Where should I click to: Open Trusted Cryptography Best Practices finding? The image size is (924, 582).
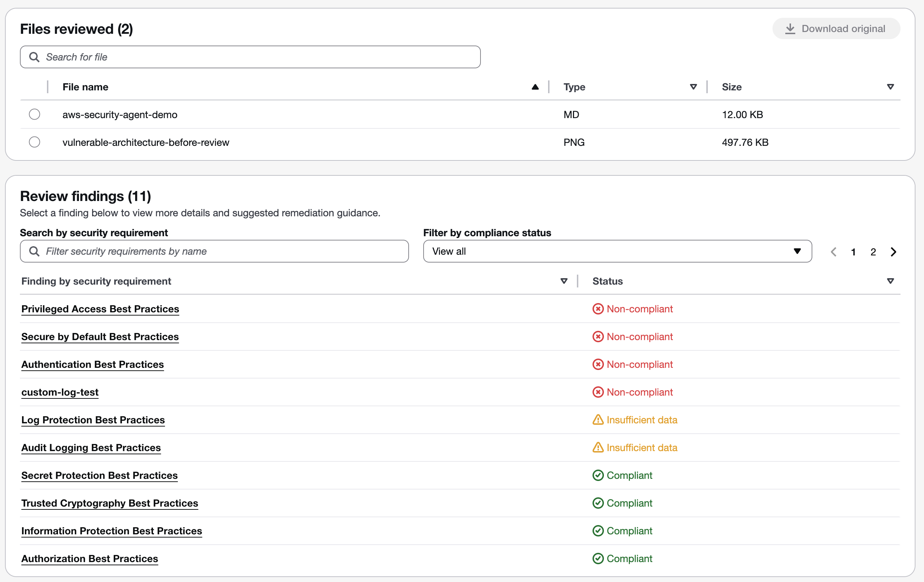(x=110, y=503)
